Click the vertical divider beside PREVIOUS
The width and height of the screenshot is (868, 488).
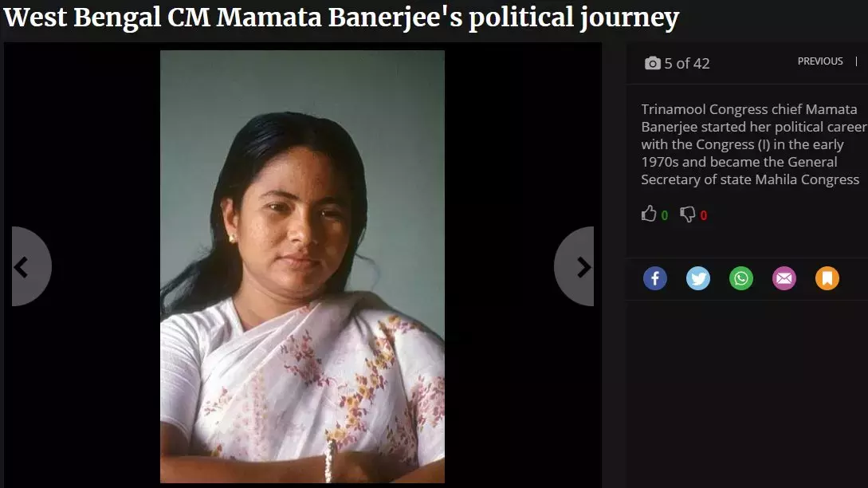click(856, 61)
